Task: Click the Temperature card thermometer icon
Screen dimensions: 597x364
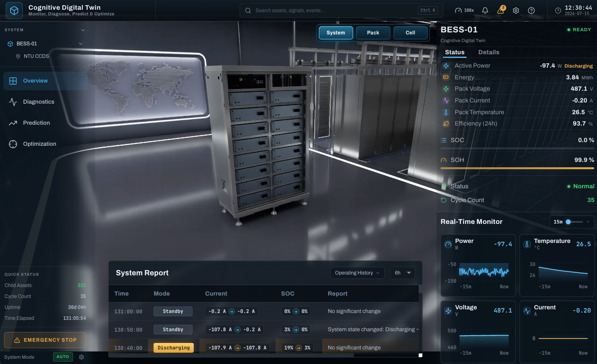Action: (527, 244)
